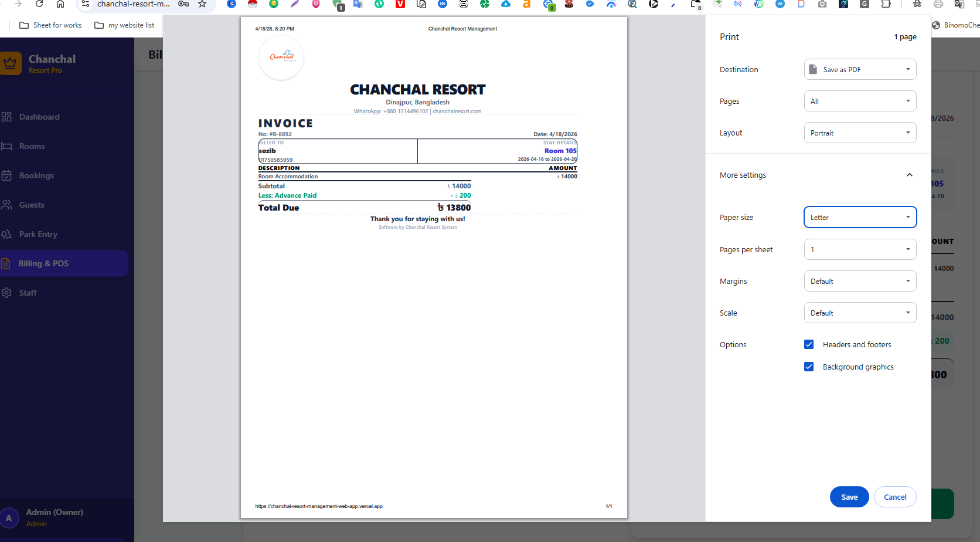Open the red V extension icon
980x542 pixels.
[x=400, y=4]
